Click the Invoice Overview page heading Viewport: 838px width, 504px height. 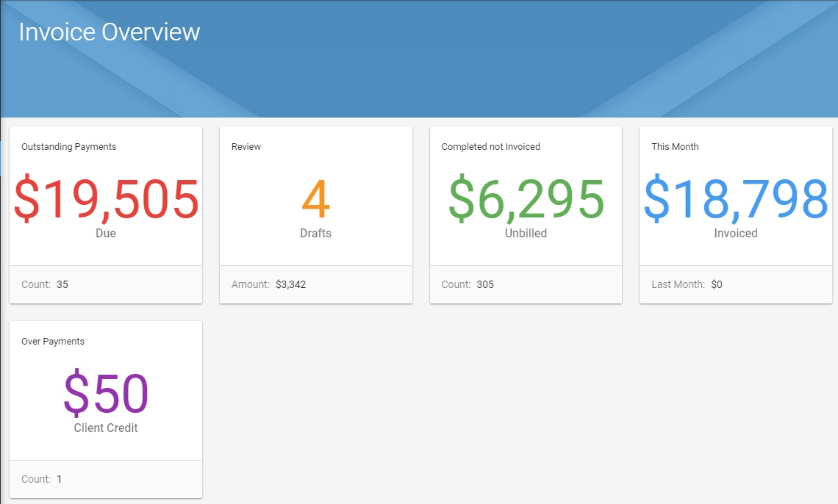(110, 32)
